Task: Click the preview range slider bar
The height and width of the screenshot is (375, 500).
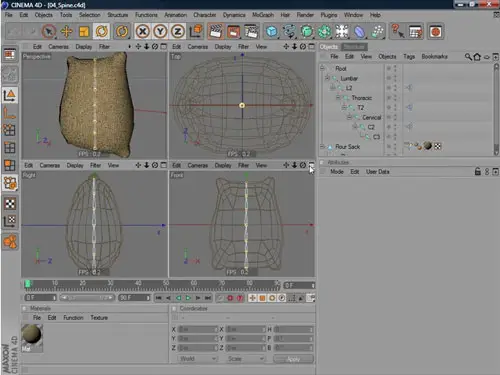Action: click(x=87, y=298)
